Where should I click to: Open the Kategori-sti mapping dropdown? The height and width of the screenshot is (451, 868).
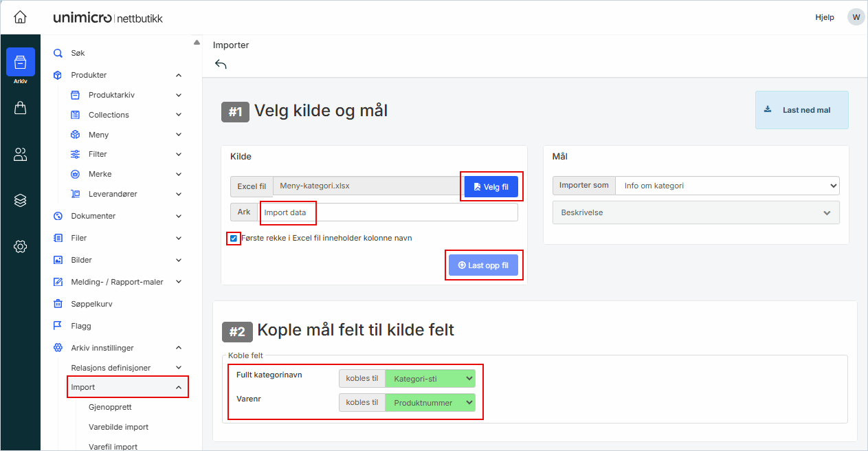pos(430,379)
